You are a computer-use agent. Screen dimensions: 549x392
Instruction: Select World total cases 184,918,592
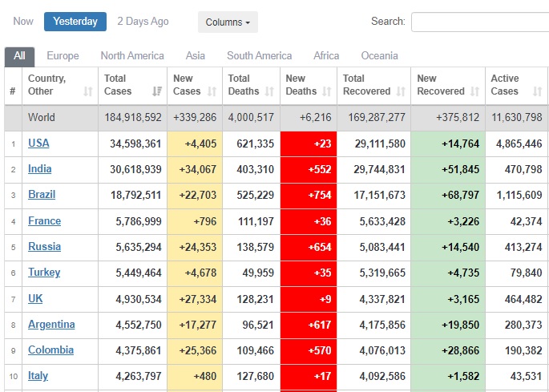133,117
